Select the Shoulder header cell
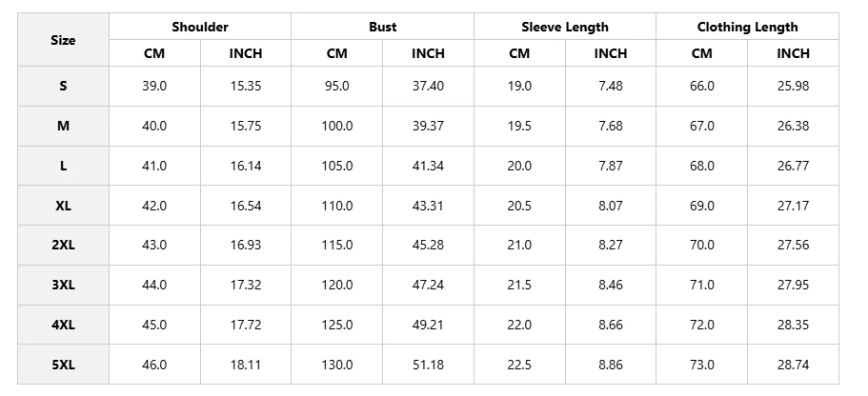 (200, 27)
